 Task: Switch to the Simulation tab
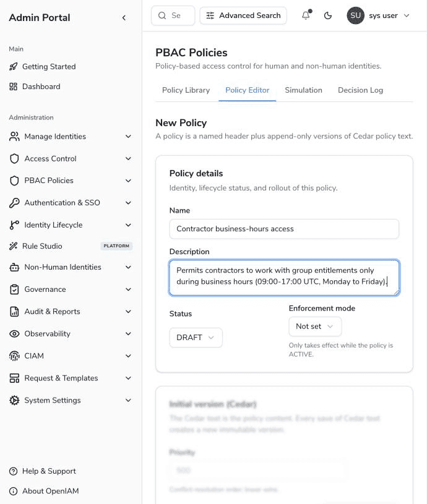(303, 90)
